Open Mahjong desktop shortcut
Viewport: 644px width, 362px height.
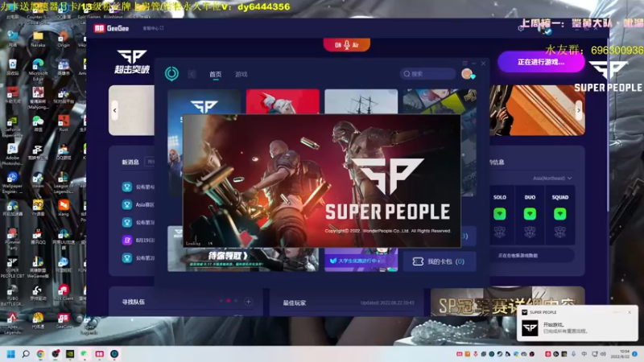point(38,98)
